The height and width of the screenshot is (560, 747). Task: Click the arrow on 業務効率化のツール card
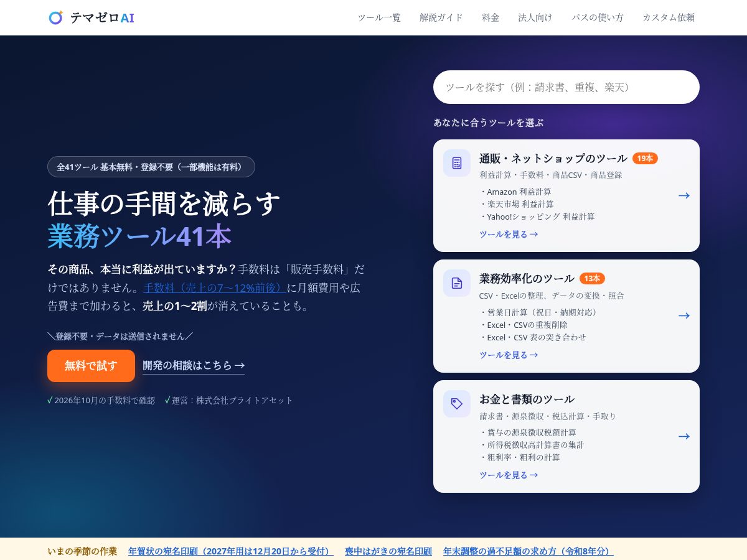[x=684, y=315]
